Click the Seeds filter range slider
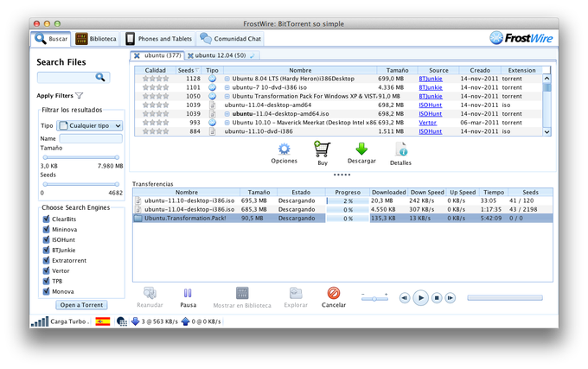Screen dimensions: 588x369 [x=81, y=184]
